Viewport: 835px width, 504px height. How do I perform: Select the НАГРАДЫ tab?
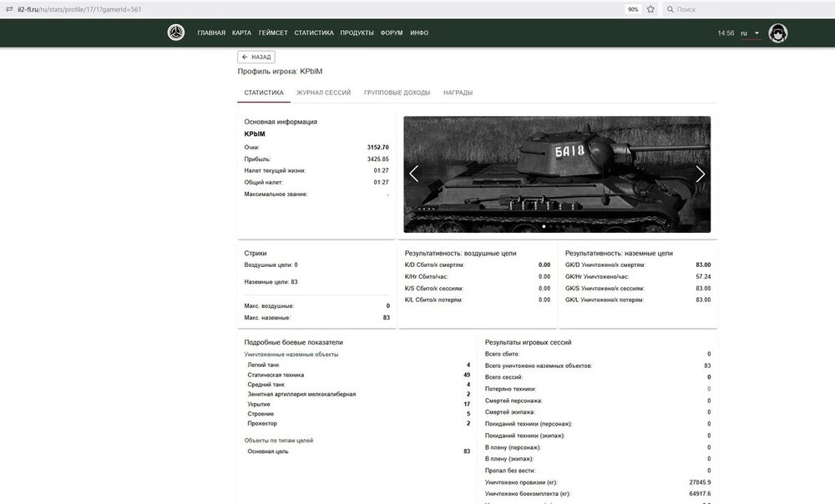pyautogui.click(x=458, y=93)
